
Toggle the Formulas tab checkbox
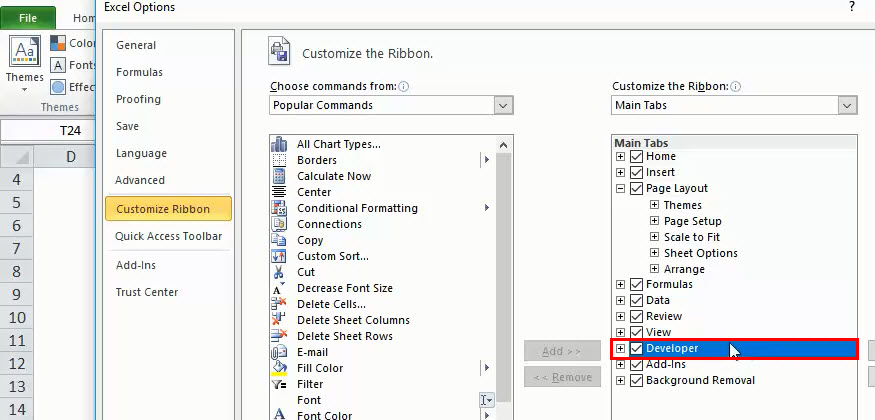[637, 284]
